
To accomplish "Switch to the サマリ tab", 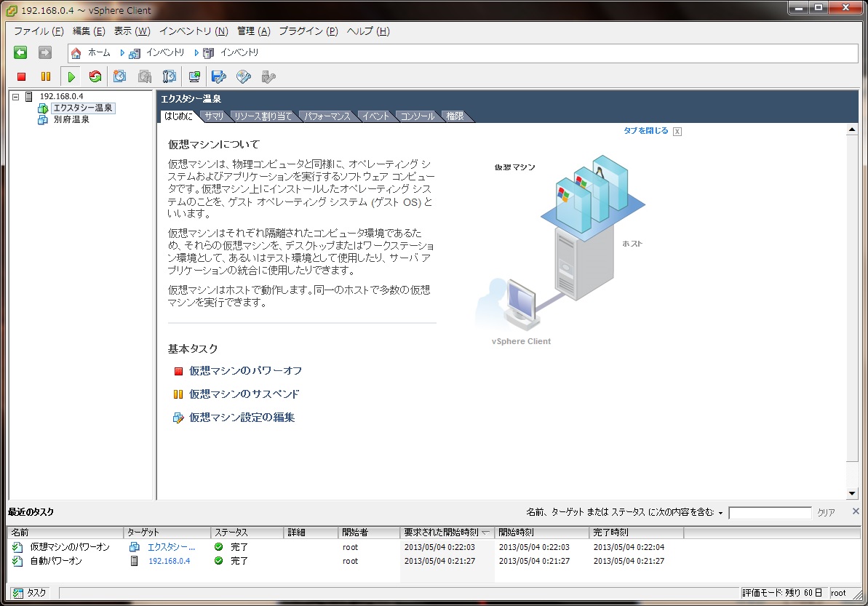I will (214, 116).
